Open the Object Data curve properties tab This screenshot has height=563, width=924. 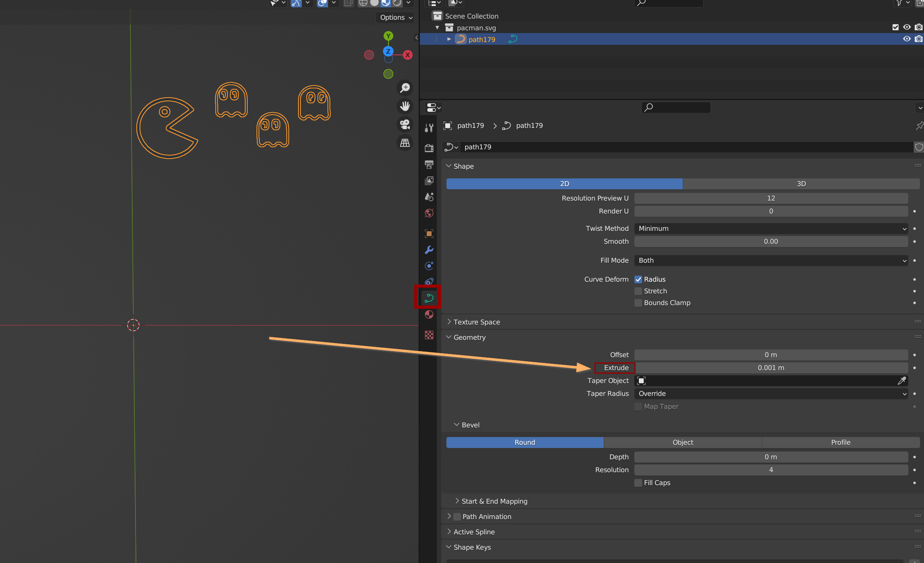point(429,298)
